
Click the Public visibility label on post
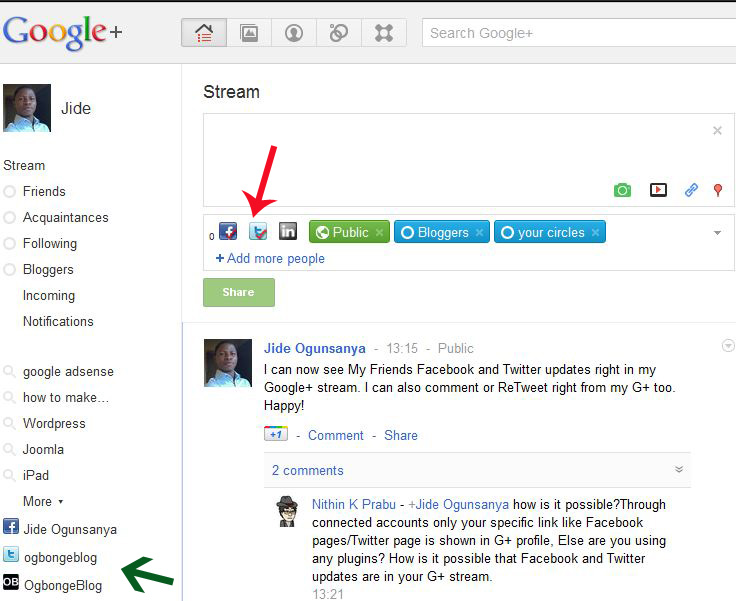(455, 348)
